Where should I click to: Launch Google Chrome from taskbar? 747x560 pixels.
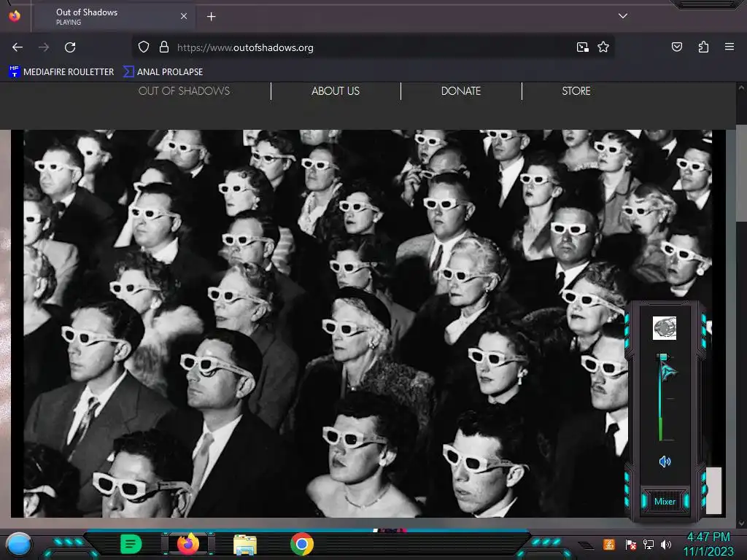(x=302, y=544)
